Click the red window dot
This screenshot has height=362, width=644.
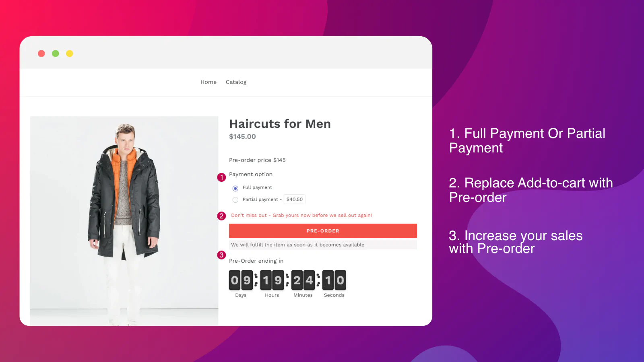[41, 53]
